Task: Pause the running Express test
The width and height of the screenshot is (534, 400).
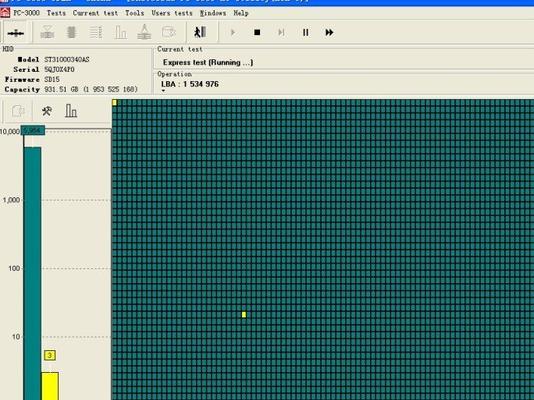Action: click(305, 33)
